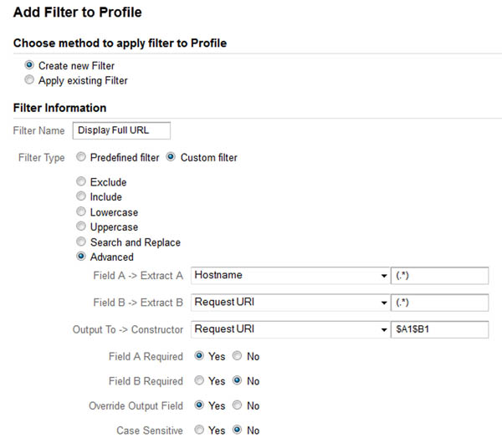
Task: Set Override Output Field to No
Action: pos(238,406)
